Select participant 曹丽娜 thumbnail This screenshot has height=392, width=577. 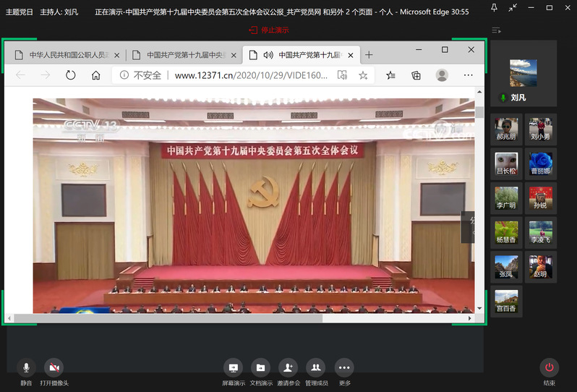point(541,163)
